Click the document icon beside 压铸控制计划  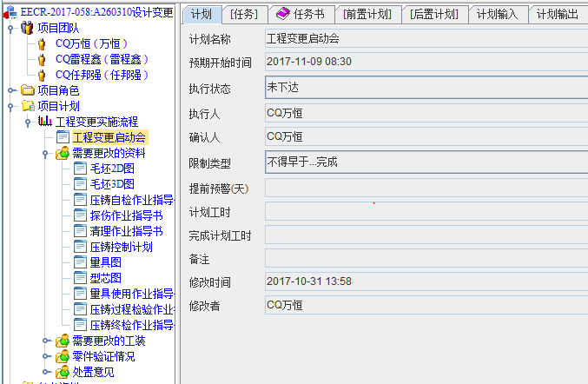(80, 247)
